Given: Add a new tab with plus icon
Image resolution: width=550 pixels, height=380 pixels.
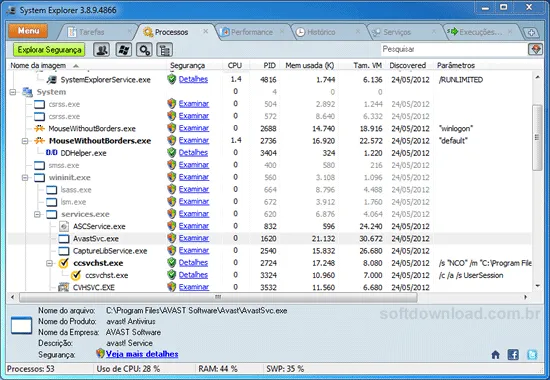Looking at the screenshot, I should [531, 33].
